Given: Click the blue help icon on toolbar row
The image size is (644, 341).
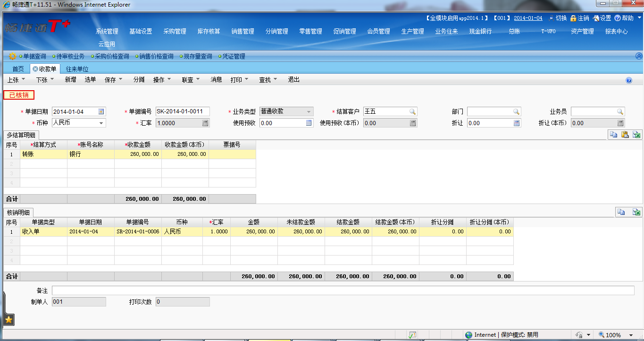Looking at the screenshot, I should [x=629, y=80].
